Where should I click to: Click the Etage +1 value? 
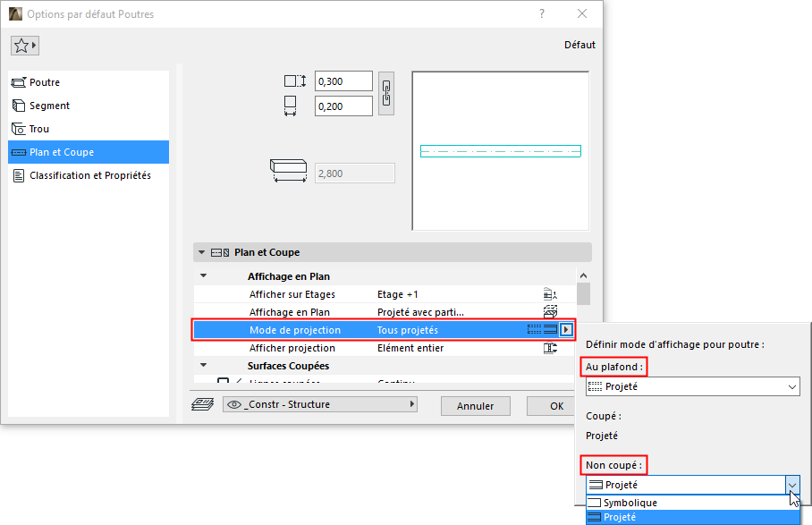point(398,294)
